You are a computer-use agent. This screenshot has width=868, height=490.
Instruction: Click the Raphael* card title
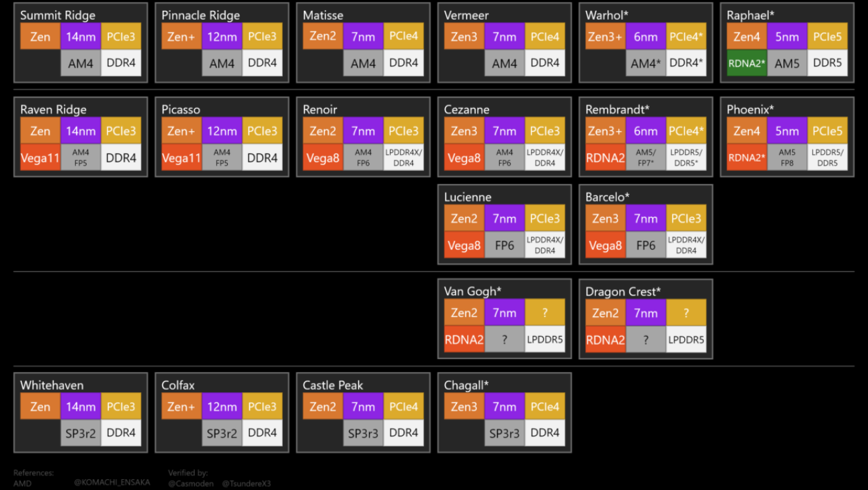tap(750, 15)
